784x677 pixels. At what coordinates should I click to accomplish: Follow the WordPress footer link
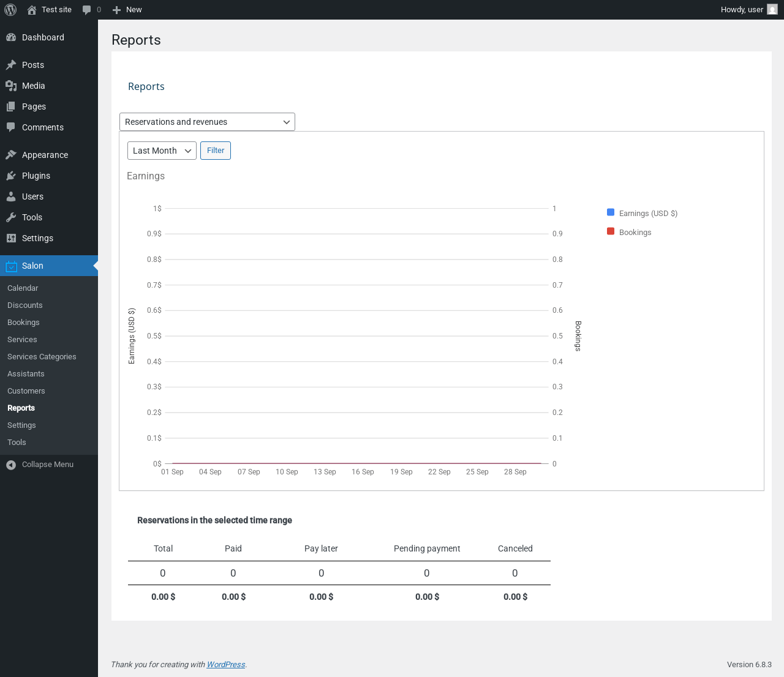pos(225,665)
